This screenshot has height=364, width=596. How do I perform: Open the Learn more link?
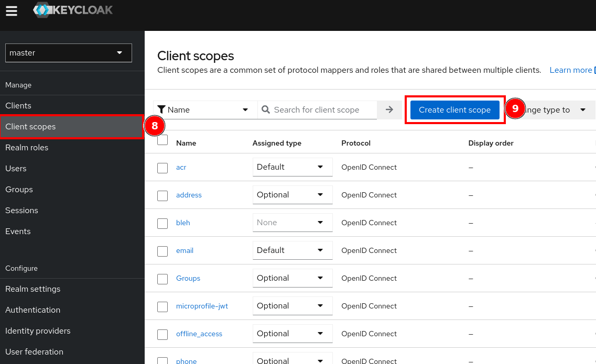571,70
